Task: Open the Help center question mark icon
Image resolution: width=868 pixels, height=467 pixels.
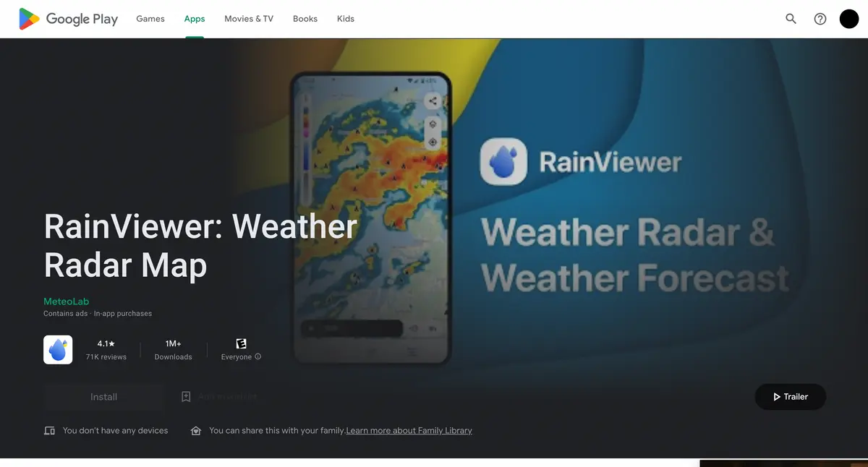Action: [x=820, y=19]
